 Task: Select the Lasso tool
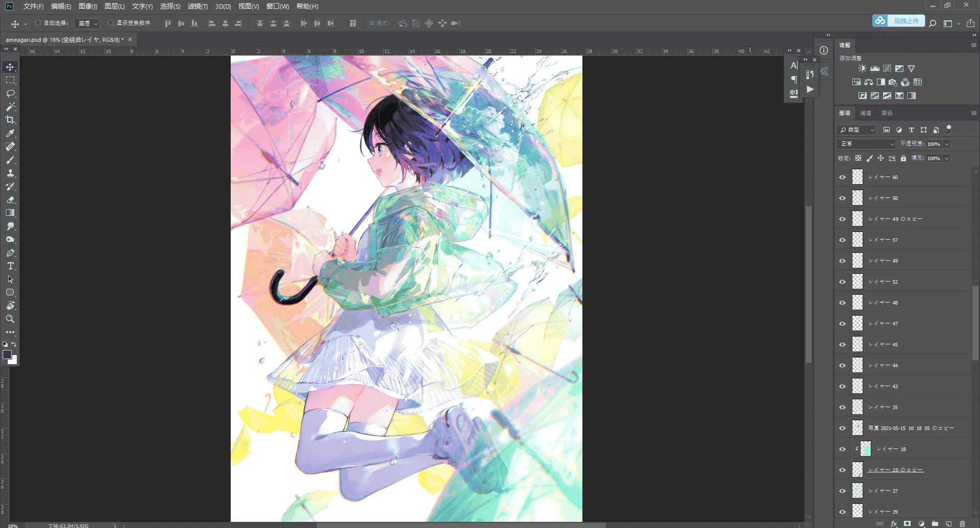click(x=10, y=93)
